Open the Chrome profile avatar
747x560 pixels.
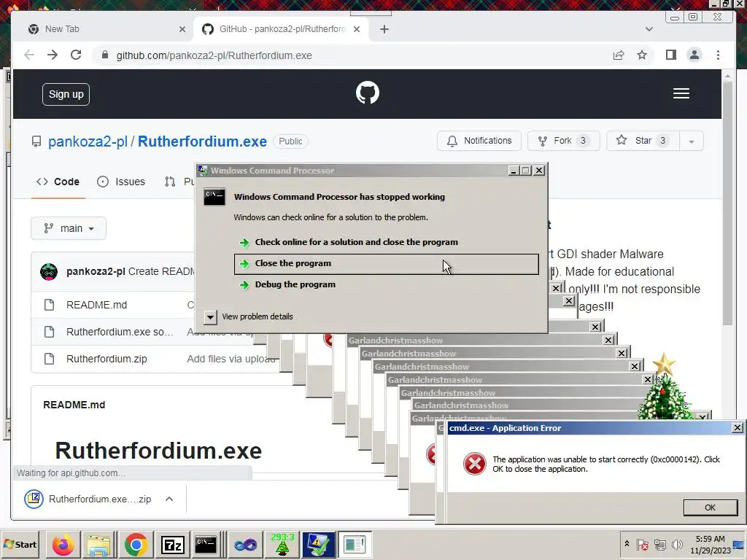click(694, 55)
